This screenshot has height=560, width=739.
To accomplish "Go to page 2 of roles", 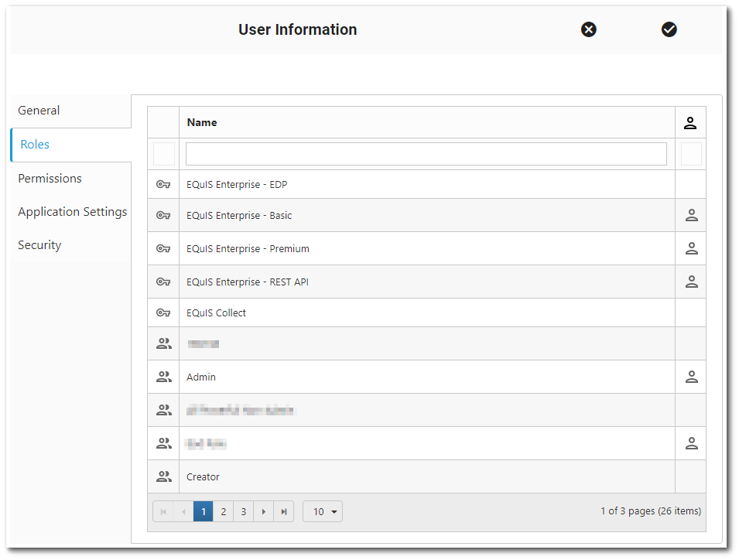I will pyautogui.click(x=223, y=511).
